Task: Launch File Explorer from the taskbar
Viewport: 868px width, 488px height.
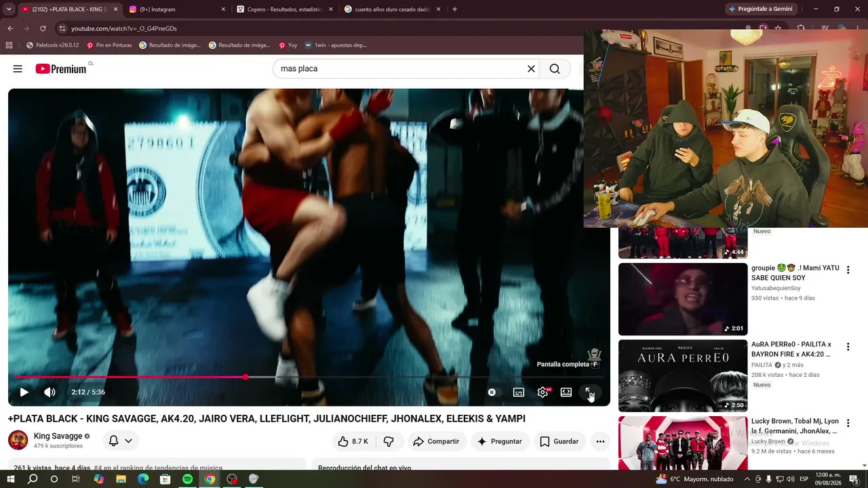Action: click(121, 479)
